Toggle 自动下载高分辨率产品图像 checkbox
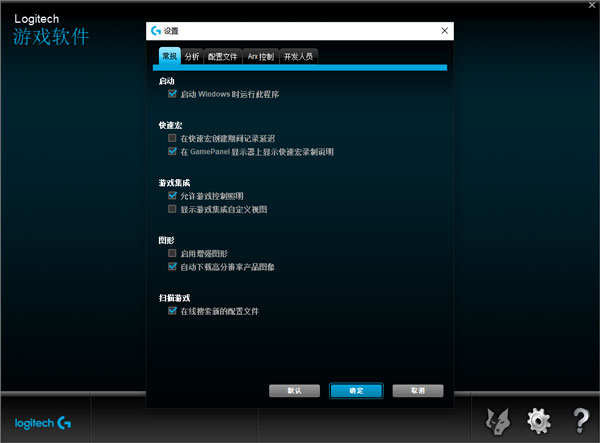 pyautogui.click(x=172, y=266)
